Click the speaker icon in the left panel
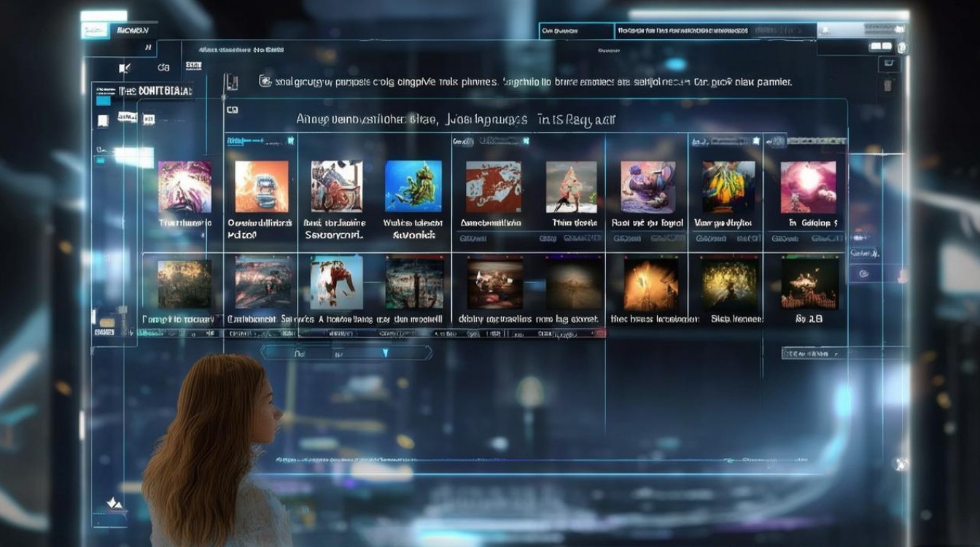 (125, 69)
